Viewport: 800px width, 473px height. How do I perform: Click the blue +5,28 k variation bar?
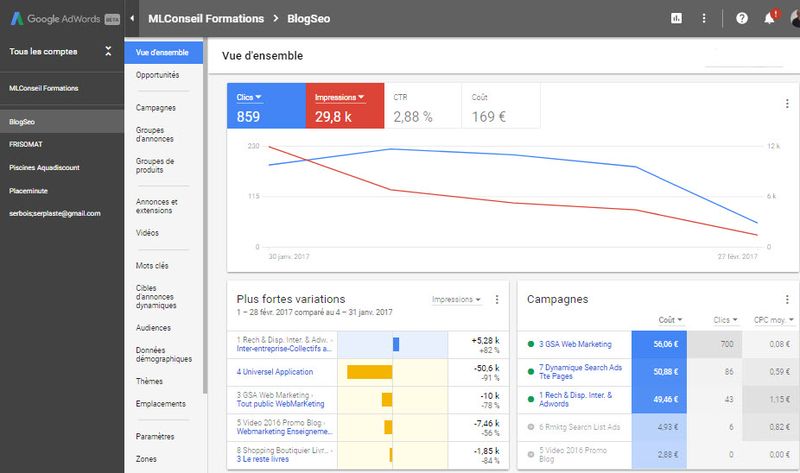coord(396,344)
